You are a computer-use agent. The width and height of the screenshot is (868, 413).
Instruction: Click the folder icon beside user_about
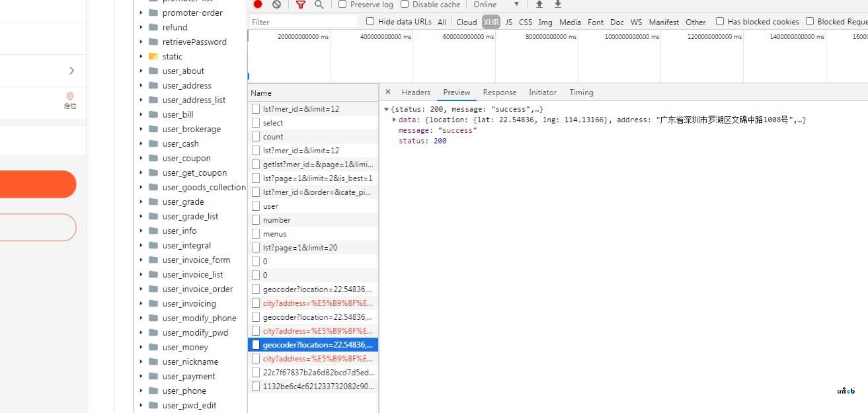(153, 71)
